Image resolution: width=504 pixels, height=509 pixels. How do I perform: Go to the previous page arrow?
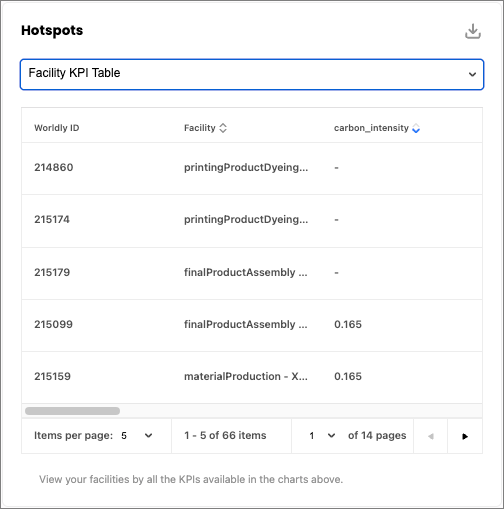pyautogui.click(x=431, y=436)
